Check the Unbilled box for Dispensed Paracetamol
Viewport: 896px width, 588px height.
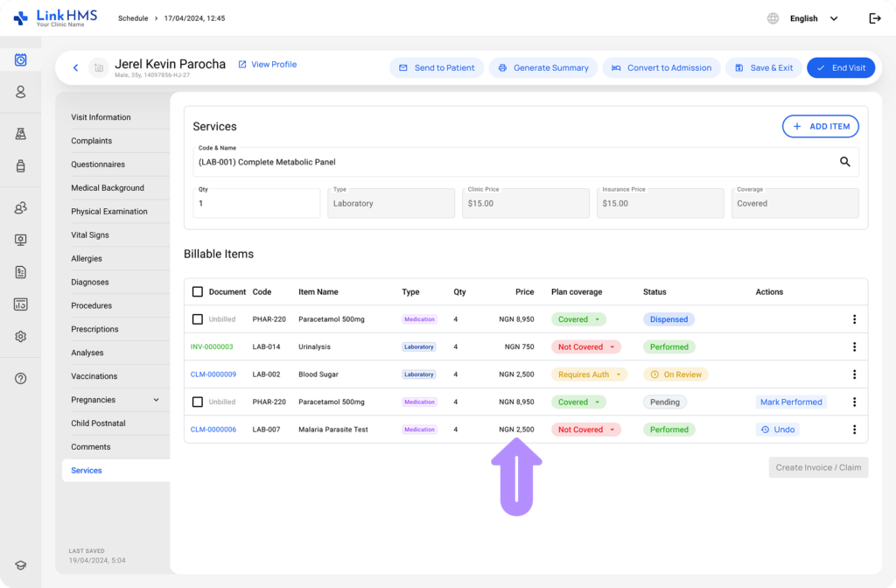point(198,319)
